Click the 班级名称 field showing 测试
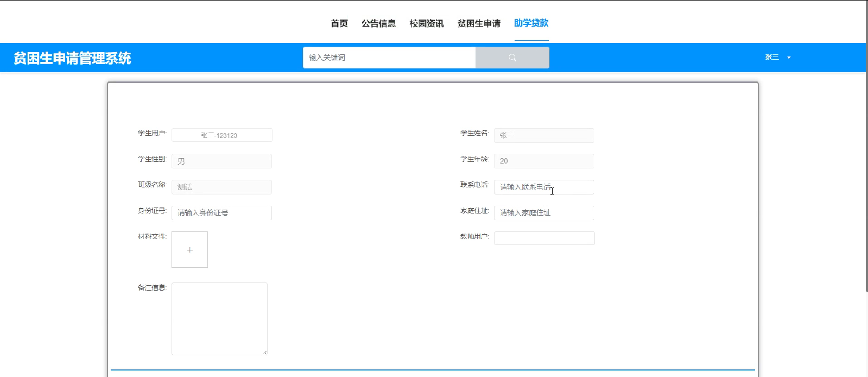Viewport: 868px width, 377px height. point(221,187)
